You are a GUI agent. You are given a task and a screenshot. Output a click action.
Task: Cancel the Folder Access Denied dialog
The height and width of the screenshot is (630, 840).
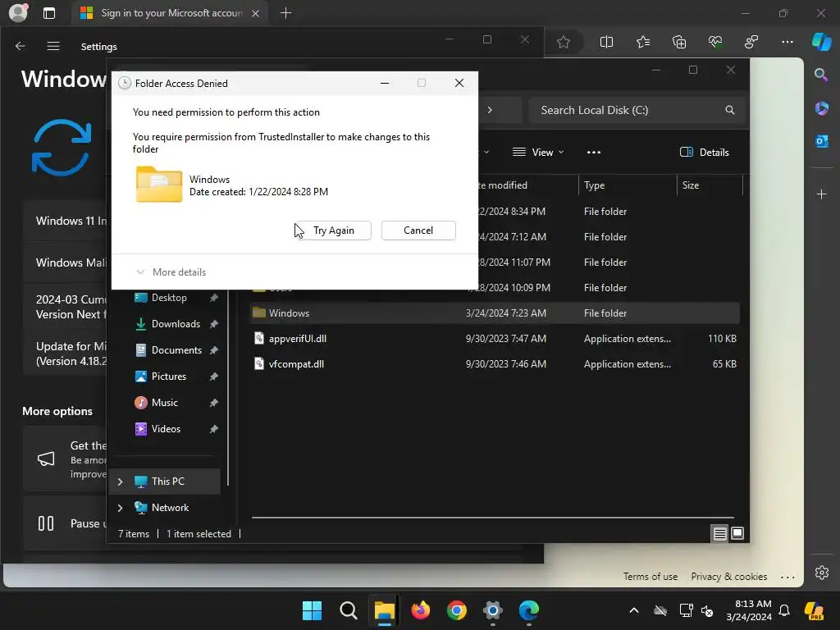coord(418,231)
